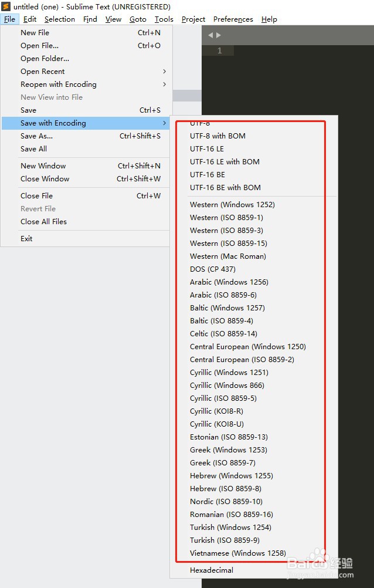Click line number 1 in the gutter
The height and width of the screenshot is (588, 374).
click(x=220, y=50)
